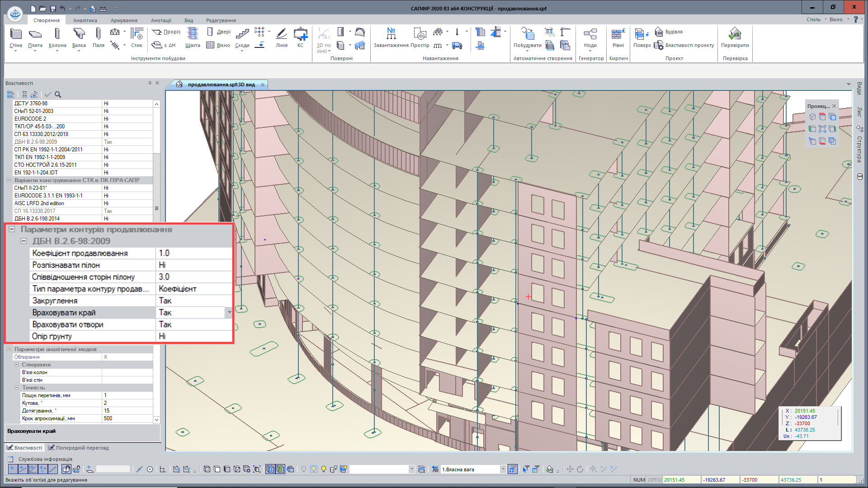Open the Враховувати край value dropdown

coord(229,312)
